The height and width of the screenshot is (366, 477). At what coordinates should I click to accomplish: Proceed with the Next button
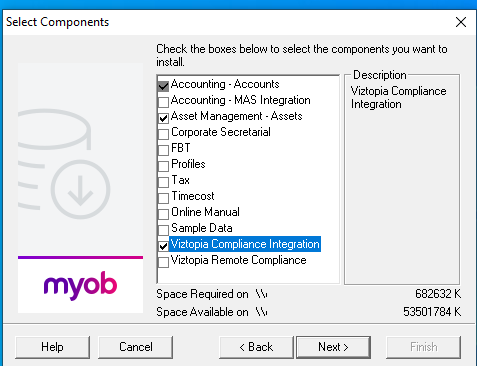pos(333,347)
